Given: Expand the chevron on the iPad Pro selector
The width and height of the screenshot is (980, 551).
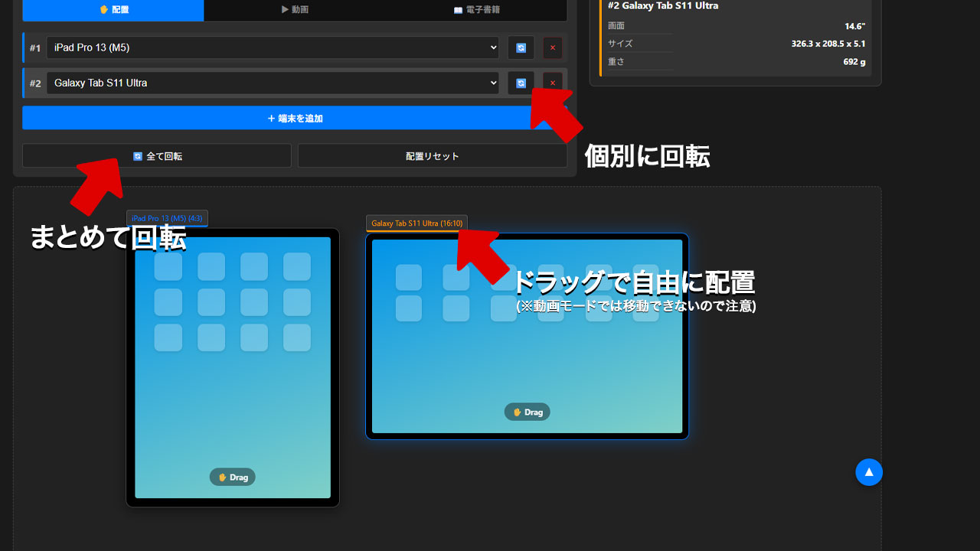Looking at the screenshot, I should [x=494, y=47].
